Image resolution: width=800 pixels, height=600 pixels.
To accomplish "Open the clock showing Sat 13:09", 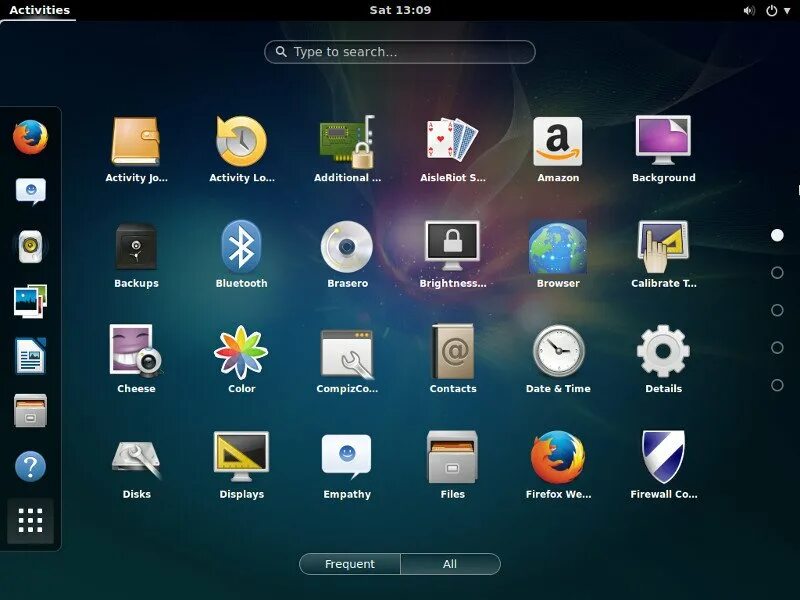I will [400, 10].
